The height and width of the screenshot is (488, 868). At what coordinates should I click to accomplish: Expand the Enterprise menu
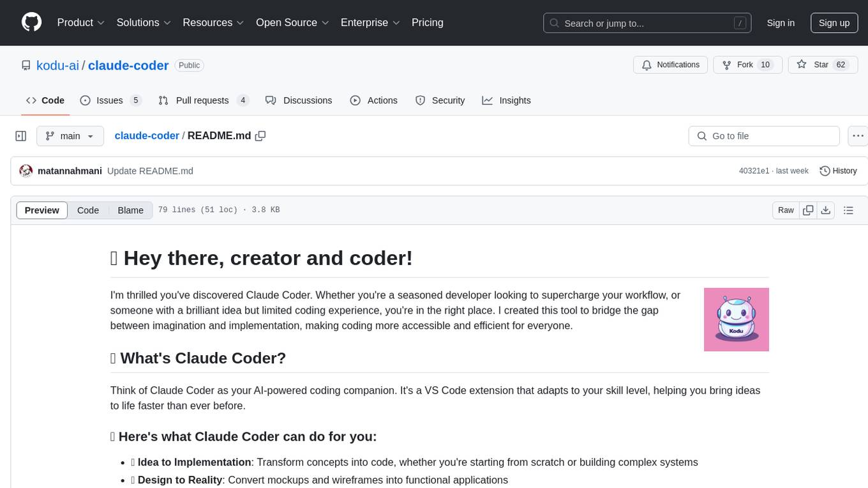(x=371, y=22)
